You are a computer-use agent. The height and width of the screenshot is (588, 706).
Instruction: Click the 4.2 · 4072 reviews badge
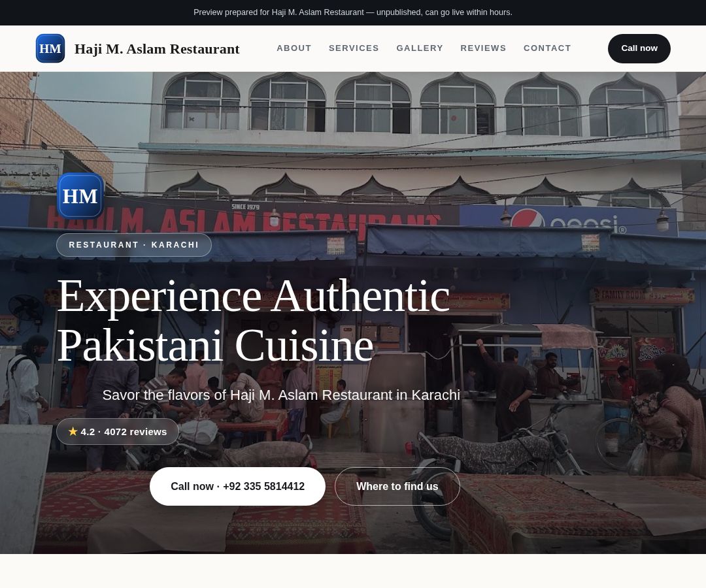click(118, 431)
